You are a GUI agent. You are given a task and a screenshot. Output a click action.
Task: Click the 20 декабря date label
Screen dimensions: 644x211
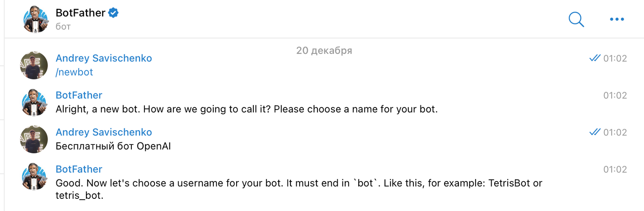coord(324,51)
